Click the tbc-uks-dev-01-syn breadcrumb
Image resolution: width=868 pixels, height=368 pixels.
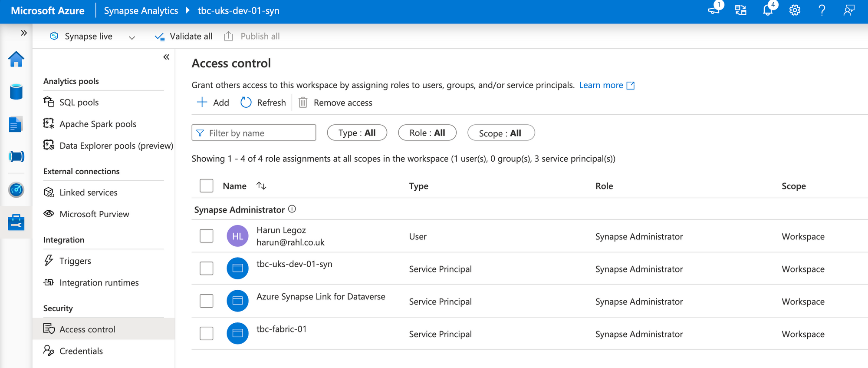pos(239,11)
